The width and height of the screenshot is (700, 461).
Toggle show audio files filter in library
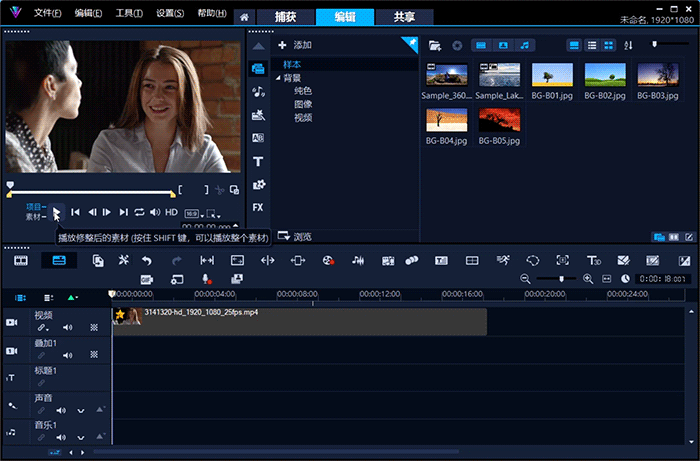[525, 45]
